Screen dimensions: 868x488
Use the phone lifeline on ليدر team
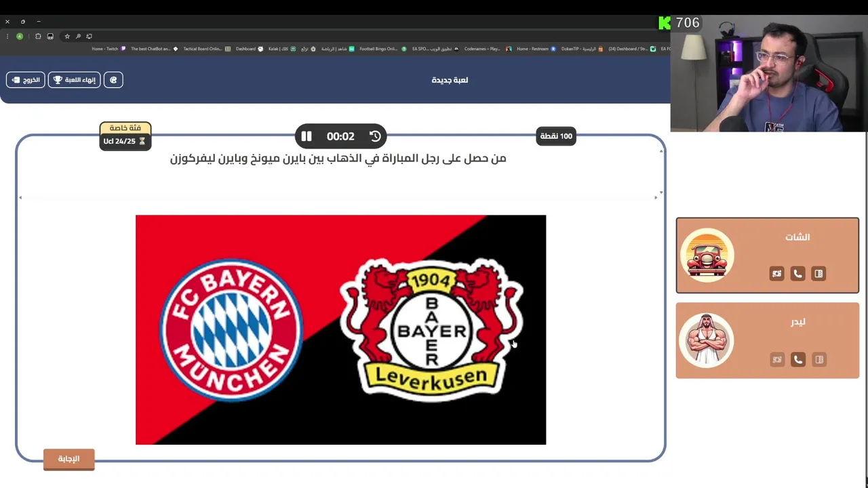[x=797, y=360]
